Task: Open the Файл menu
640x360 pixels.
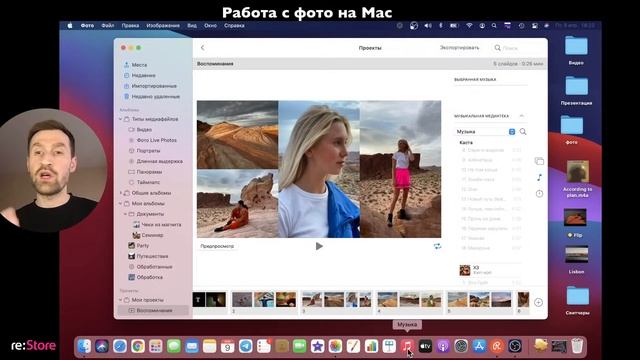Action: (108, 25)
